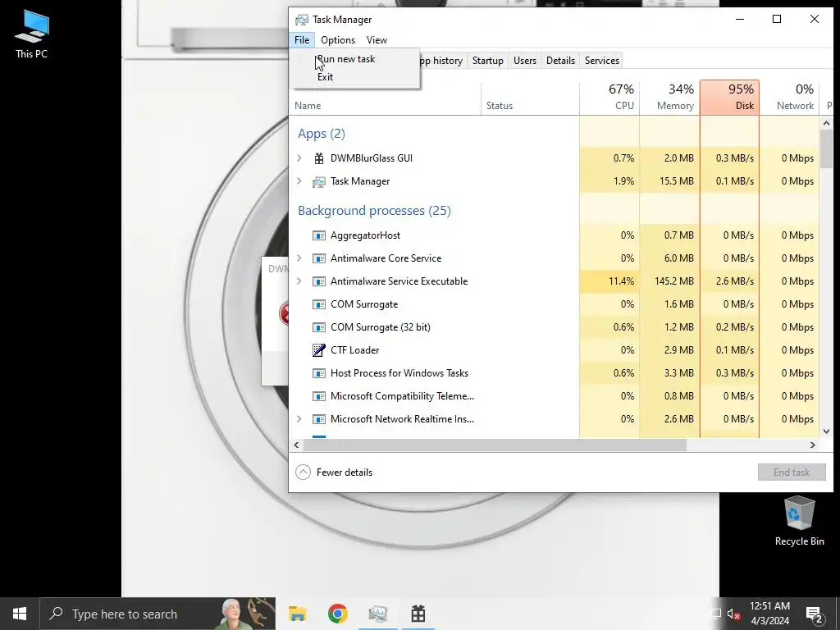Select the Apps (2) group heading
This screenshot has width=840, height=630.
[322, 134]
